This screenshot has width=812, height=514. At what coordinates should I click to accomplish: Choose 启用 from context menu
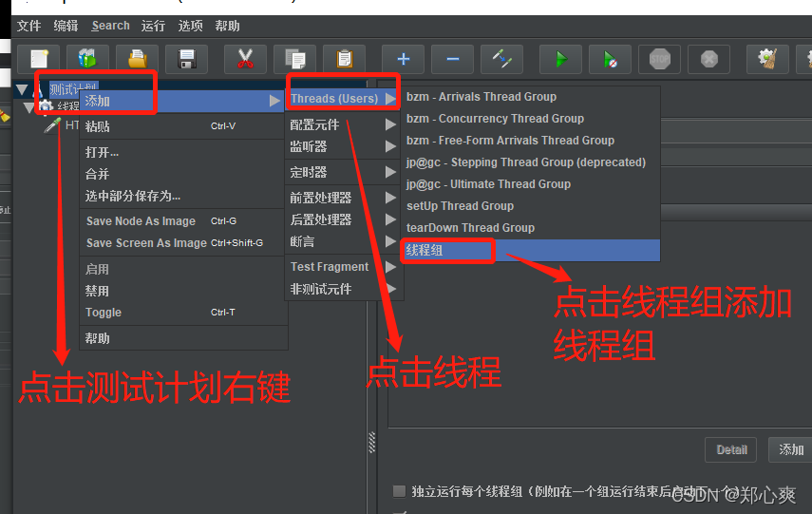tap(182, 270)
